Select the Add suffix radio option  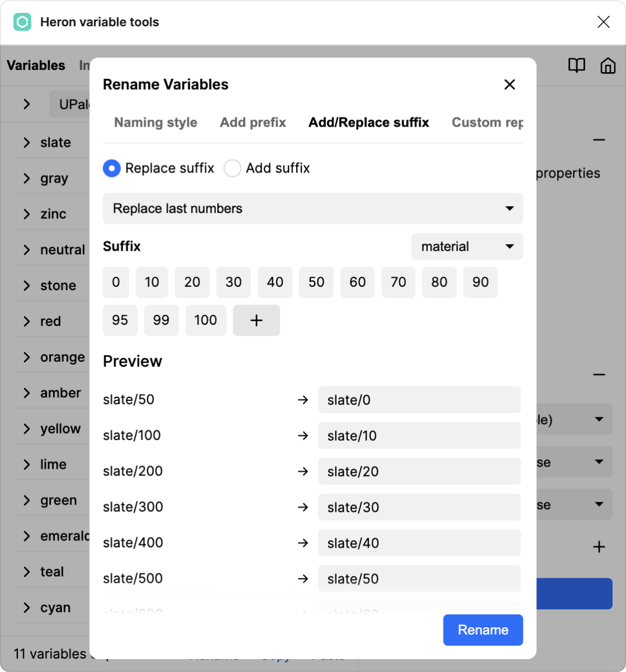tap(232, 169)
